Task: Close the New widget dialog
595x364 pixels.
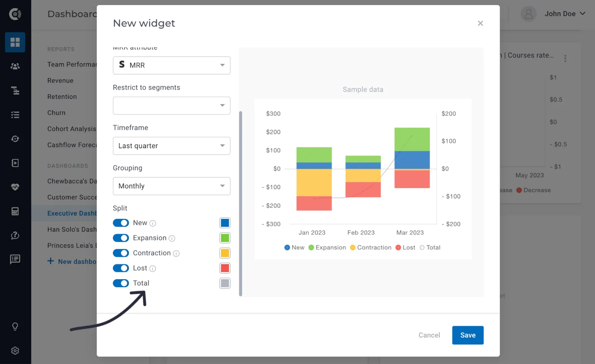Action: coord(480,23)
